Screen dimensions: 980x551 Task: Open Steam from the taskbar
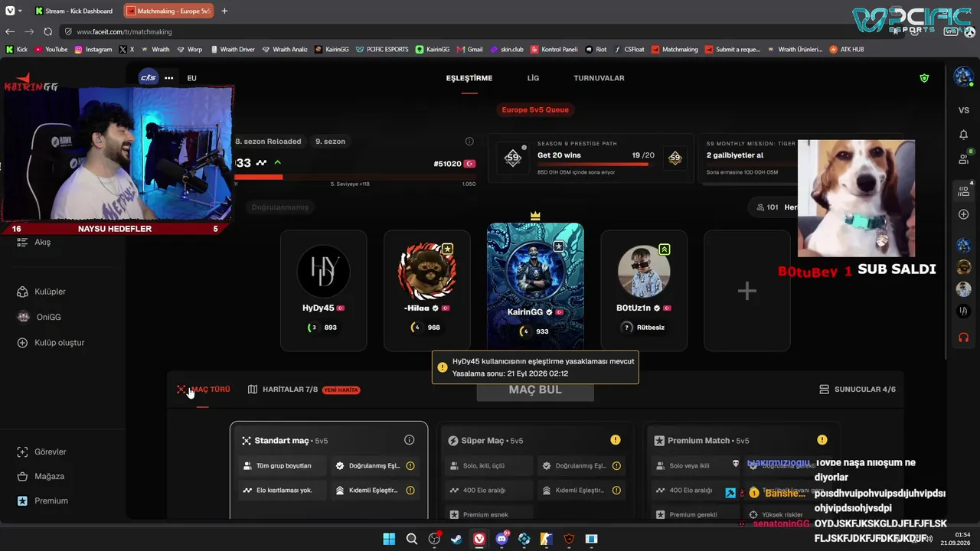click(456, 539)
